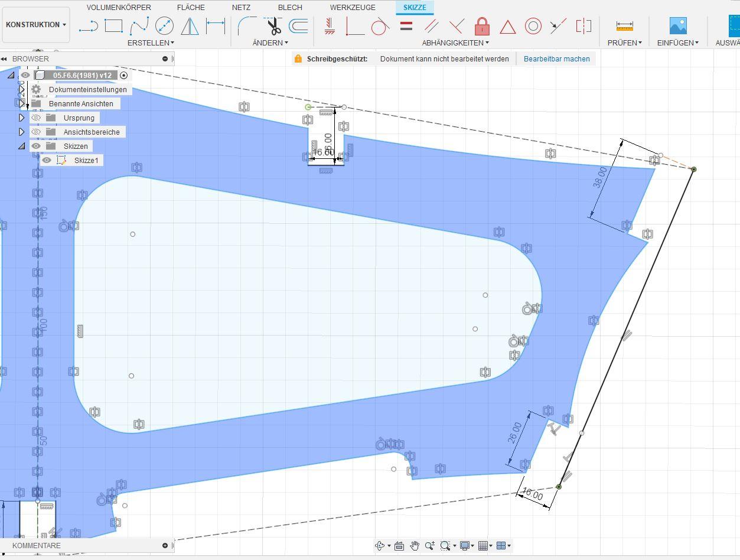Choose the Fillet sketch tool
Screen dimensions: 740x560
[x=246, y=26]
